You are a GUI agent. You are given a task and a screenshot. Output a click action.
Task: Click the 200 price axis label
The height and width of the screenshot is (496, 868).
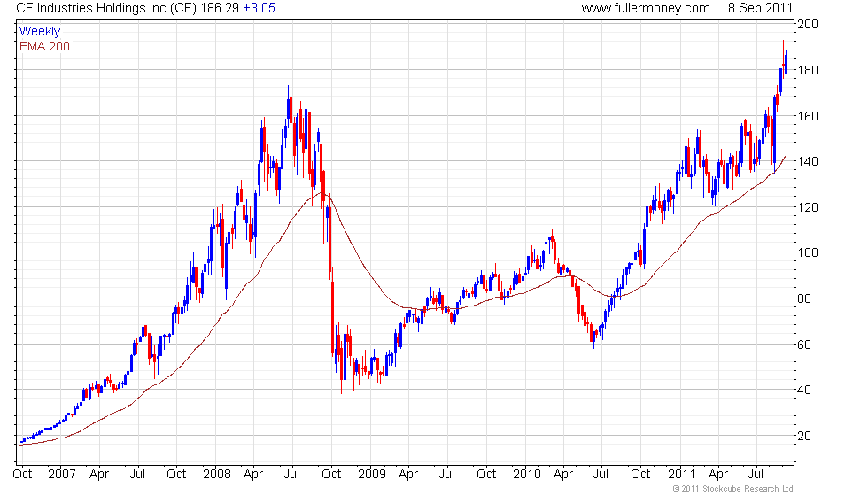(807, 25)
